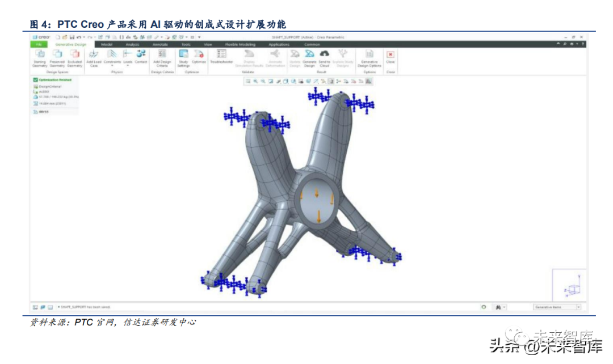Open the selection filter dropdown in status bar
613x364 pixels.
pyautogui.click(x=578, y=307)
